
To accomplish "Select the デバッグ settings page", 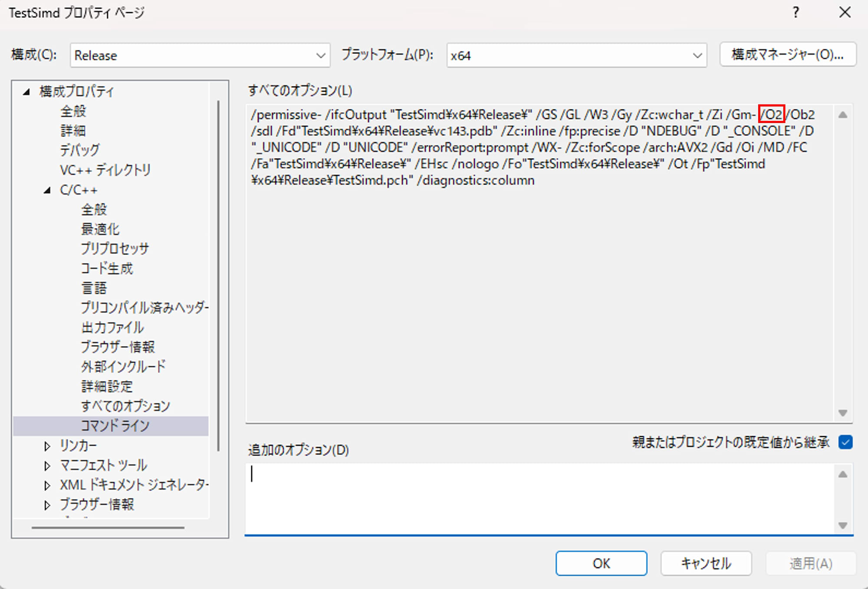I will tap(79, 150).
